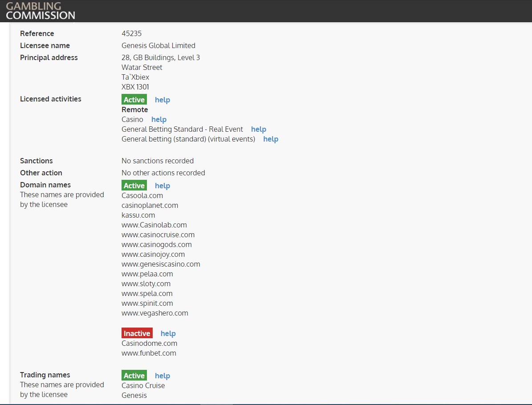
Task: Click the Sanctions label
Action: pyautogui.click(x=37, y=161)
